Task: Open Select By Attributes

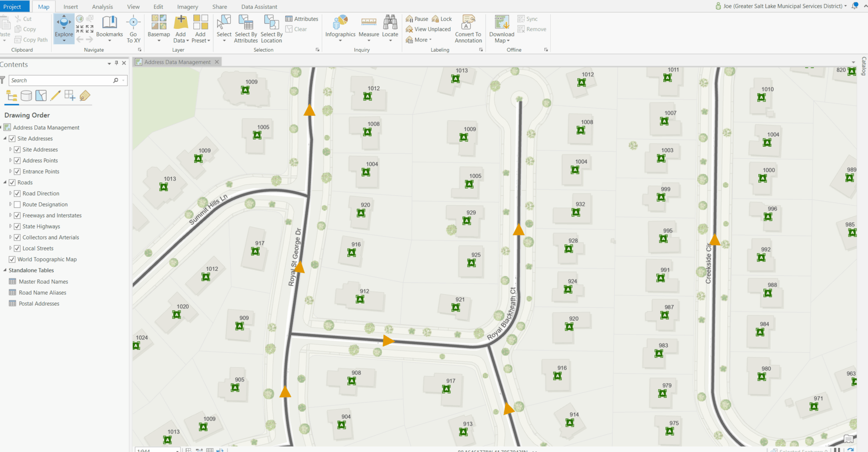Action: point(246,29)
